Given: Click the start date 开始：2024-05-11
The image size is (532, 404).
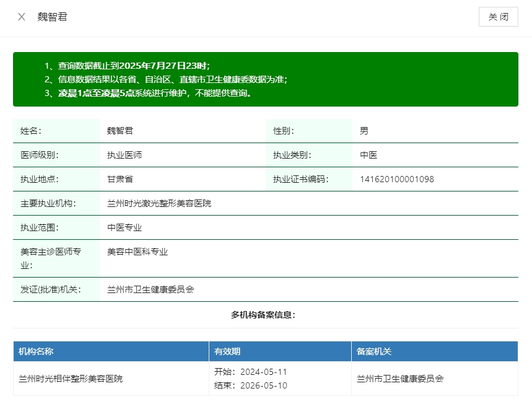Looking at the screenshot, I should coord(251,372).
